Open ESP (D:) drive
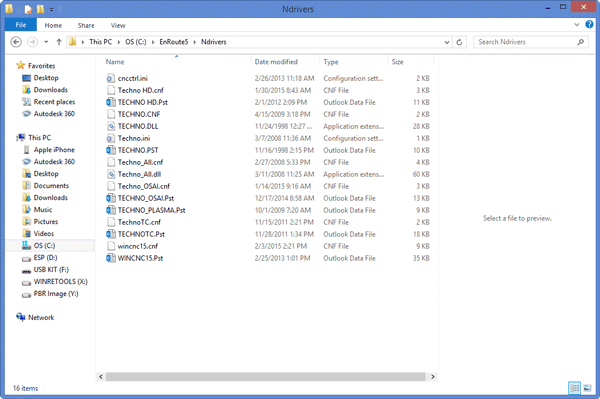The image size is (600, 399). pos(45,257)
